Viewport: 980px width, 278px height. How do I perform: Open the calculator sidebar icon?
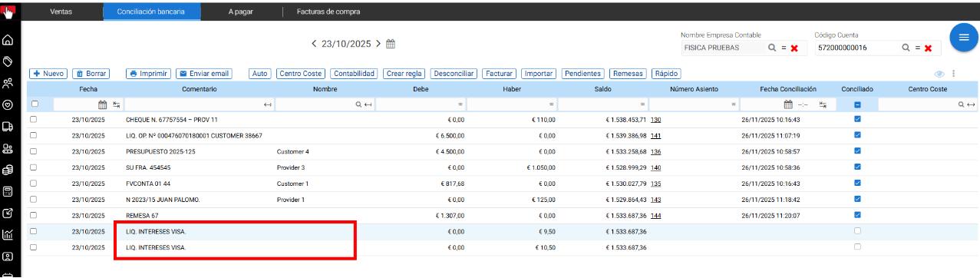[x=8, y=190]
